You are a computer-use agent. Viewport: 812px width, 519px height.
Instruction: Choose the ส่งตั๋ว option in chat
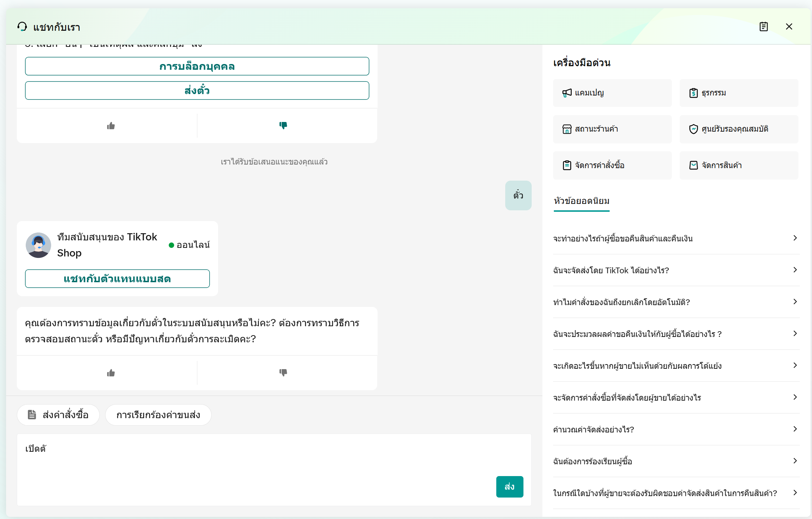(197, 90)
